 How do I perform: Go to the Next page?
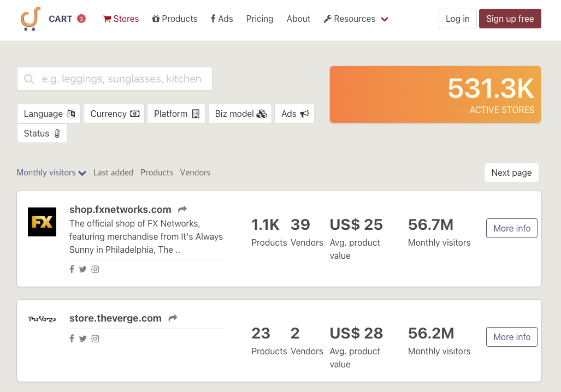point(511,173)
